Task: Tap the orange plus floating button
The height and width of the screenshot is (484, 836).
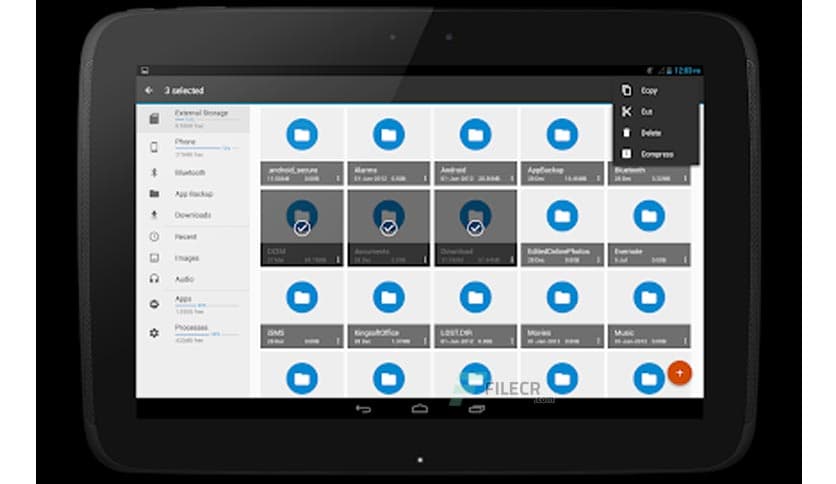Action: 679,373
